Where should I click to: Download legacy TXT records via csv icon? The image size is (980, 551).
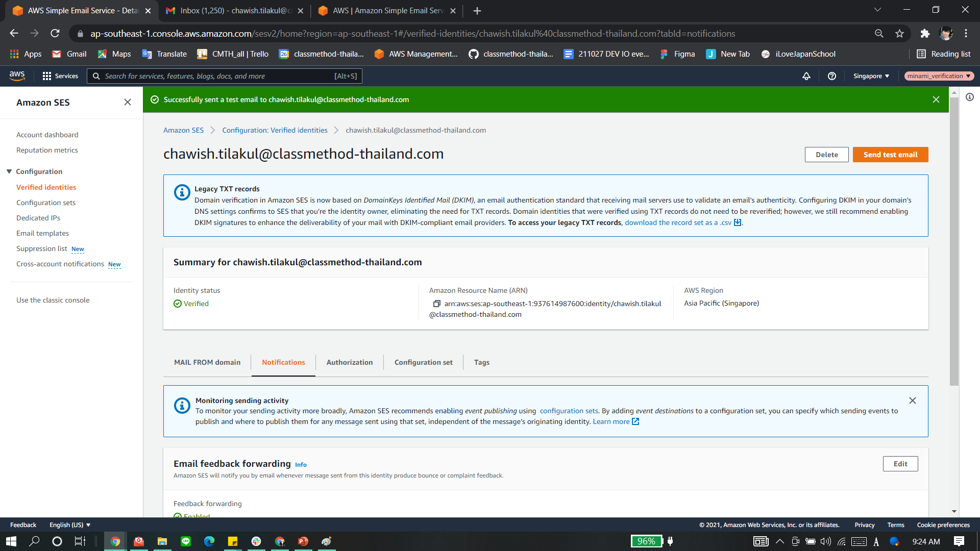(x=738, y=222)
